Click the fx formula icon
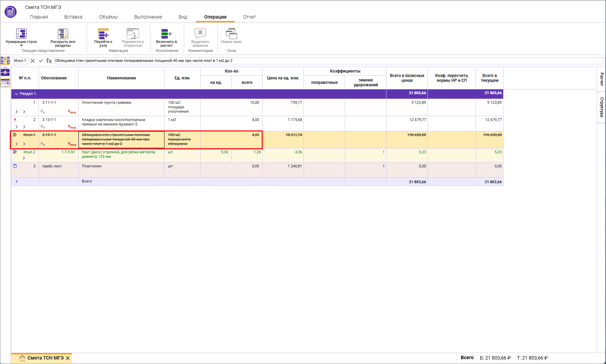Image resolution: width=606 pixels, height=364 pixels. [49, 61]
